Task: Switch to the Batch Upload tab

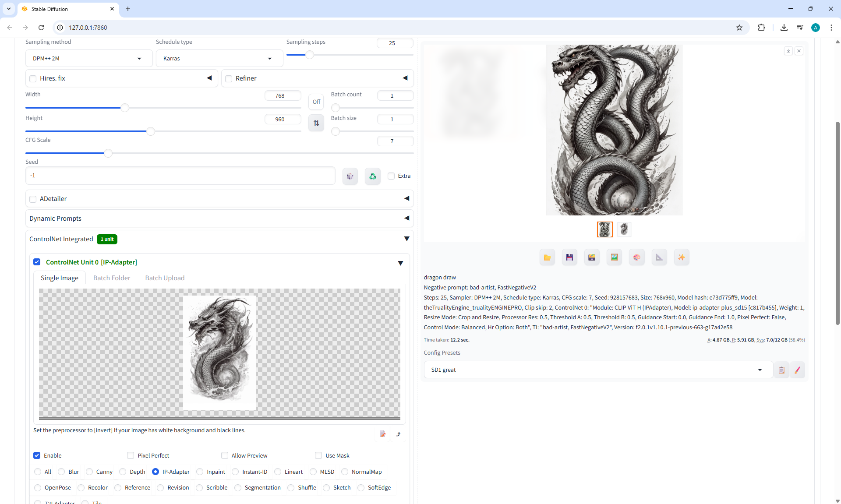Action: click(x=165, y=278)
